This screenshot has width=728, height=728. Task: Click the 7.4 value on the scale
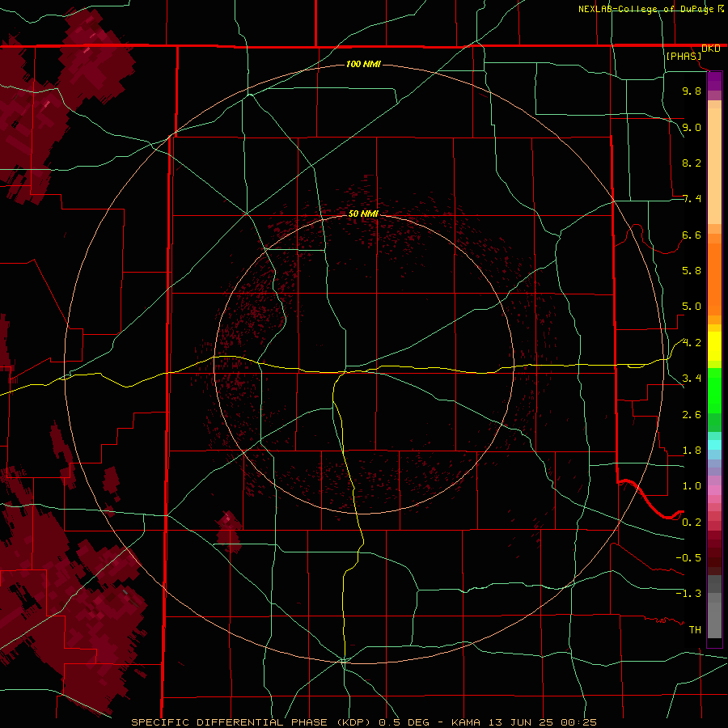pos(692,199)
